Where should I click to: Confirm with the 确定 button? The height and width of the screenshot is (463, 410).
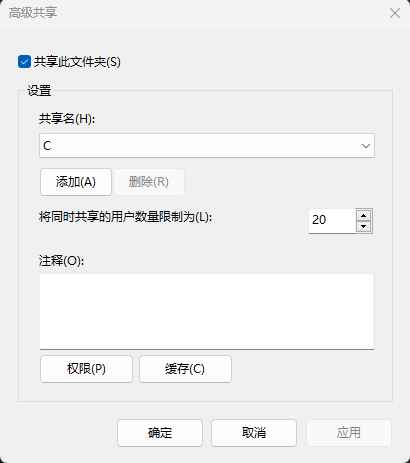point(160,433)
